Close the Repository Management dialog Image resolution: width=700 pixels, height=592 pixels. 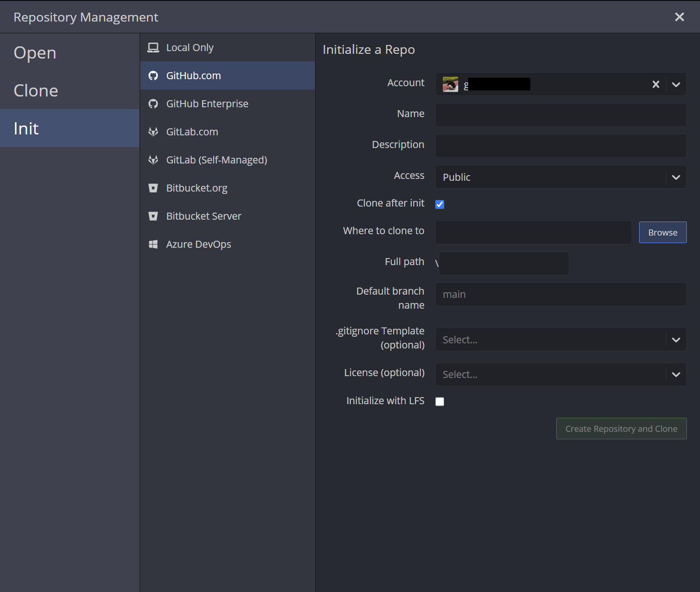(x=679, y=17)
